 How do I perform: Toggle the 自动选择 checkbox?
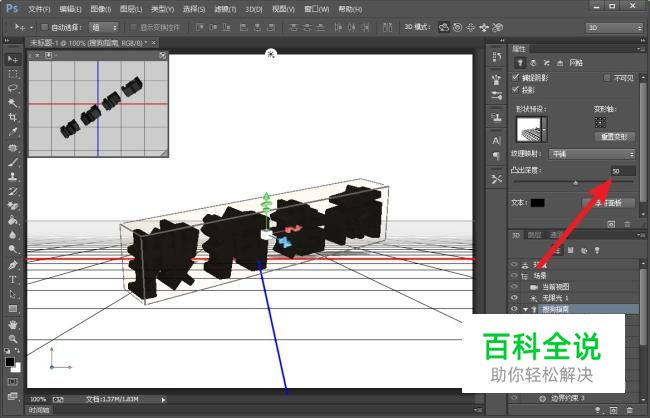click(44, 27)
